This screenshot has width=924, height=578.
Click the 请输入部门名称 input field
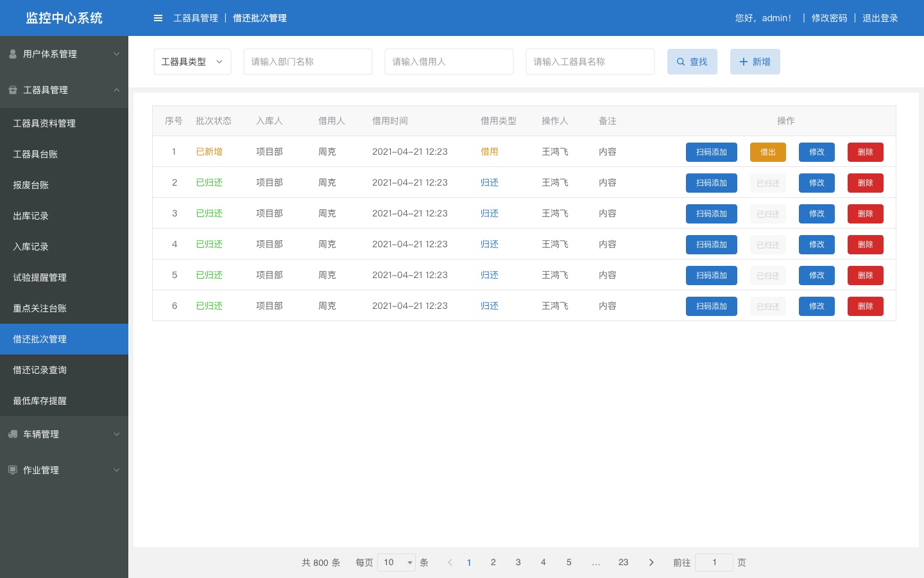pos(308,62)
